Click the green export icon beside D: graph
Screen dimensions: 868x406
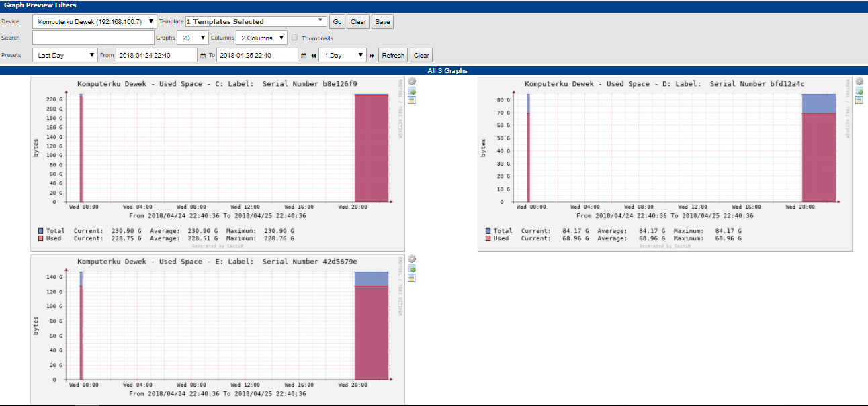859,91
